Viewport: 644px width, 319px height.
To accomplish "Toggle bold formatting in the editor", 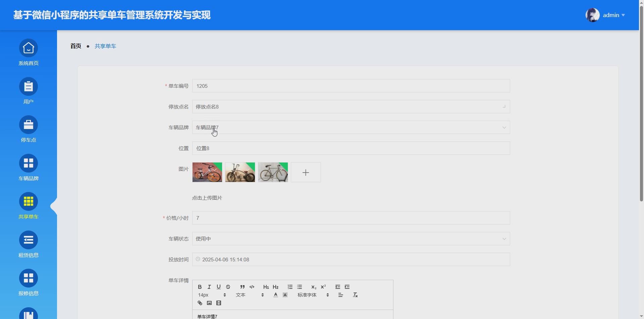I will (x=200, y=287).
